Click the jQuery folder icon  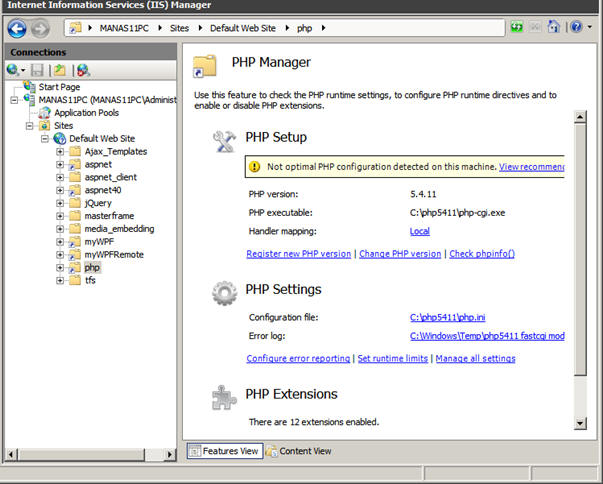(75, 203)
